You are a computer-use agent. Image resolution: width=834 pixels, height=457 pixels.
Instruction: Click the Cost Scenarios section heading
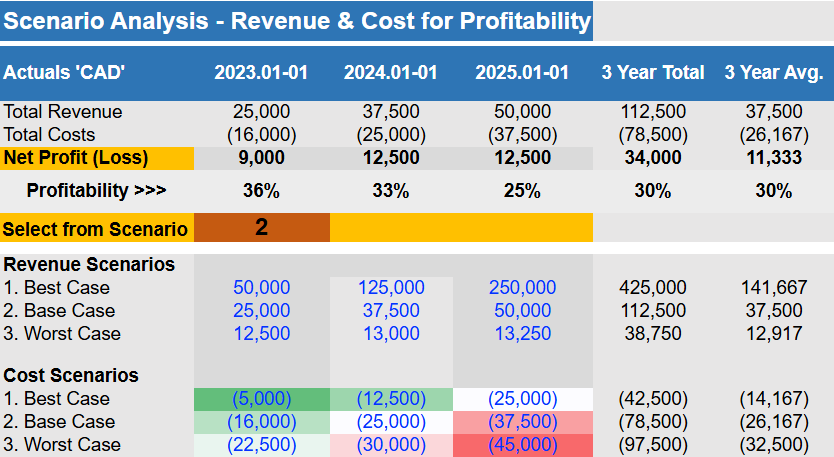coord(72,376)
